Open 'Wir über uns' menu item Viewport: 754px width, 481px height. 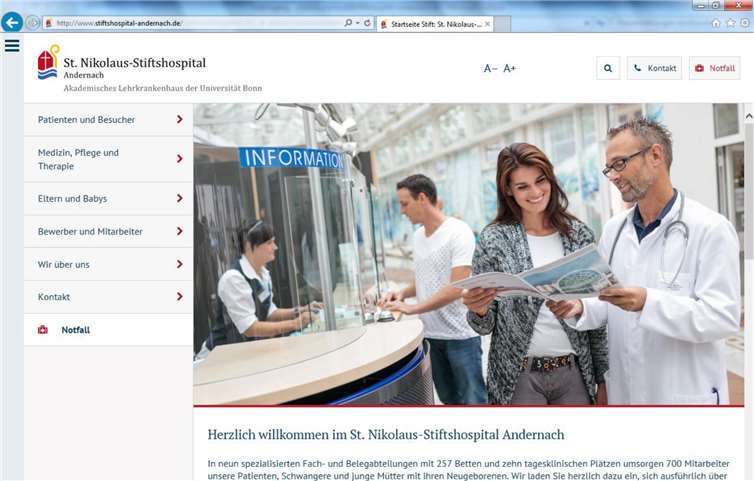tap(108, 264)
